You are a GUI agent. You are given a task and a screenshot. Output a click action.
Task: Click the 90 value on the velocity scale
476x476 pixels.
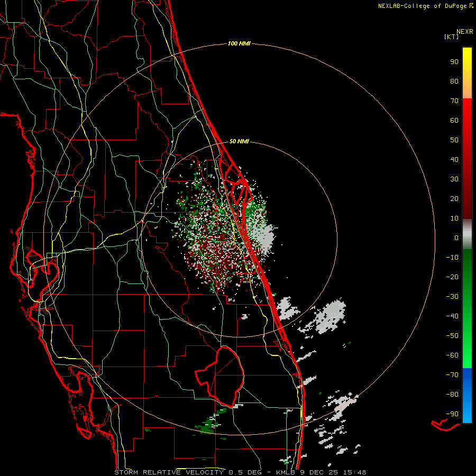point(454,62)
